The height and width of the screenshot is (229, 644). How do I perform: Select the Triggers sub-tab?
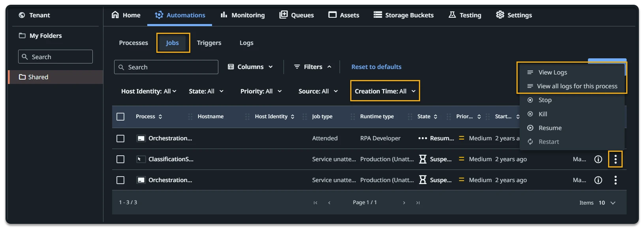point(209,43)
